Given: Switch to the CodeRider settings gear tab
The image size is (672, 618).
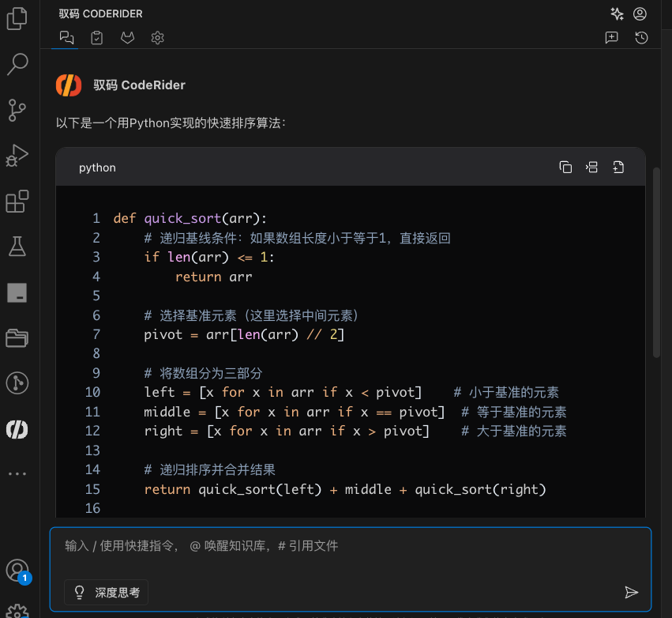Looking at the screenshot, I should point(157,38).
